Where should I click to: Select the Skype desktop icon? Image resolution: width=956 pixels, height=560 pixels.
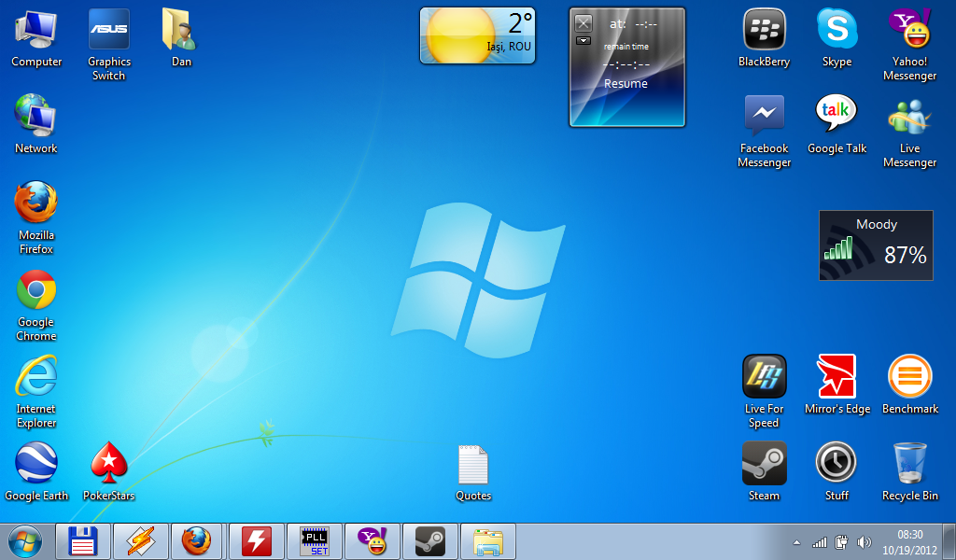[x=837, y=37]
